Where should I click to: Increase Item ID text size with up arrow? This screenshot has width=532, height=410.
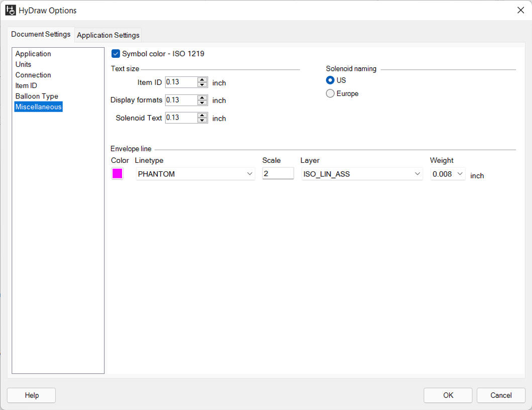click(202, 79)
